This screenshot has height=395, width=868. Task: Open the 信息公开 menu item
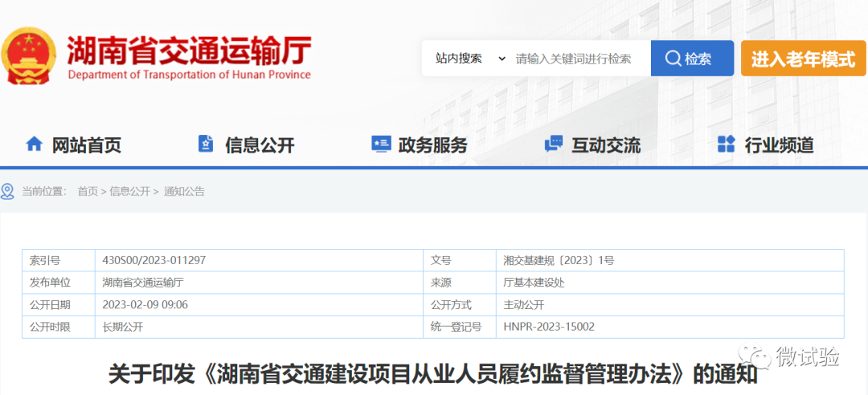coord(260,145)
